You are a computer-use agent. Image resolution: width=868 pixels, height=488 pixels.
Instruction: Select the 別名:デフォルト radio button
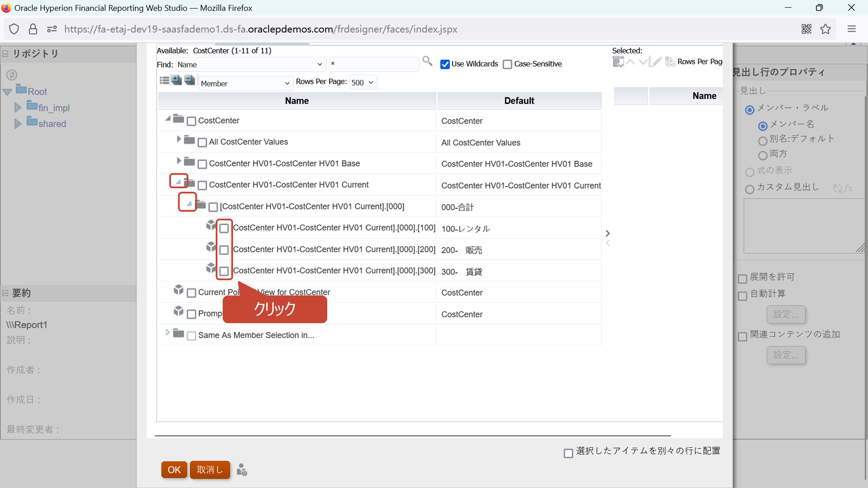pyautogui.click(x=762, y=141)
